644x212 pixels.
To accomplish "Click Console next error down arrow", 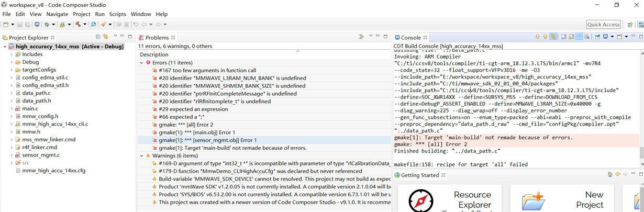I will [x=537, y=37].
